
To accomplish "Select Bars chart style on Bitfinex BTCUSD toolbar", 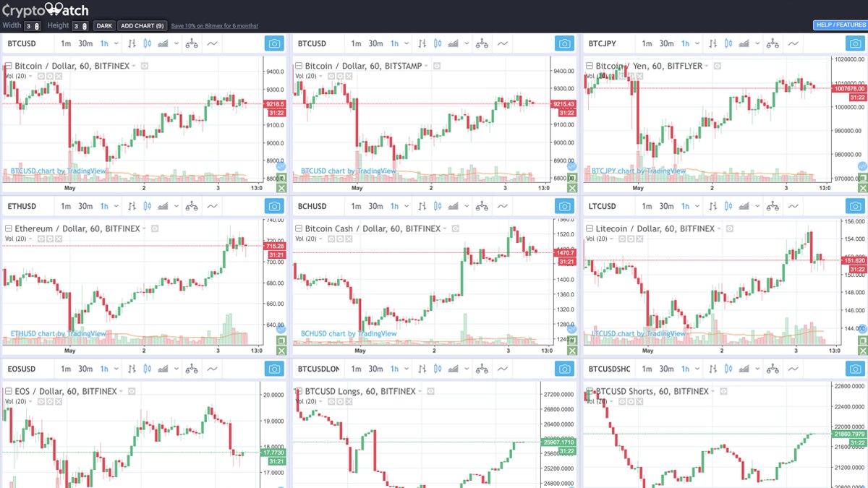I will pyautogui.click(x=132, y=44).
